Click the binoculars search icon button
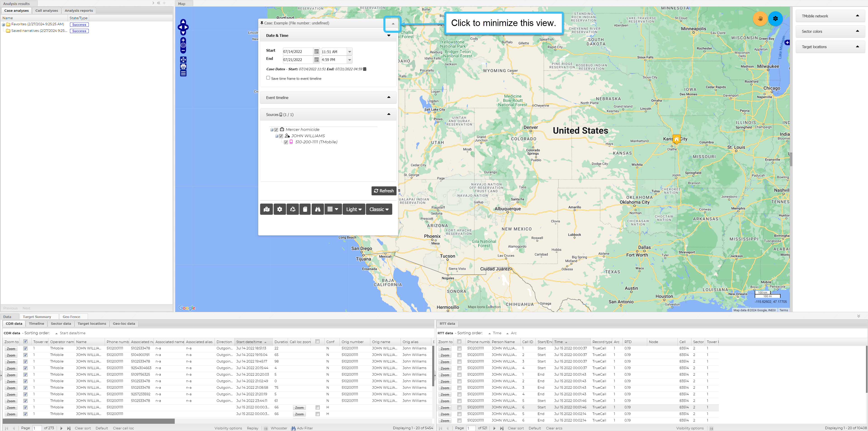 317,209
